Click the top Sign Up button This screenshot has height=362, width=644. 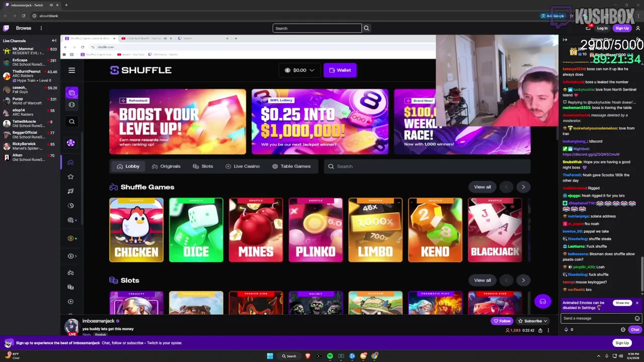point(622,28)
